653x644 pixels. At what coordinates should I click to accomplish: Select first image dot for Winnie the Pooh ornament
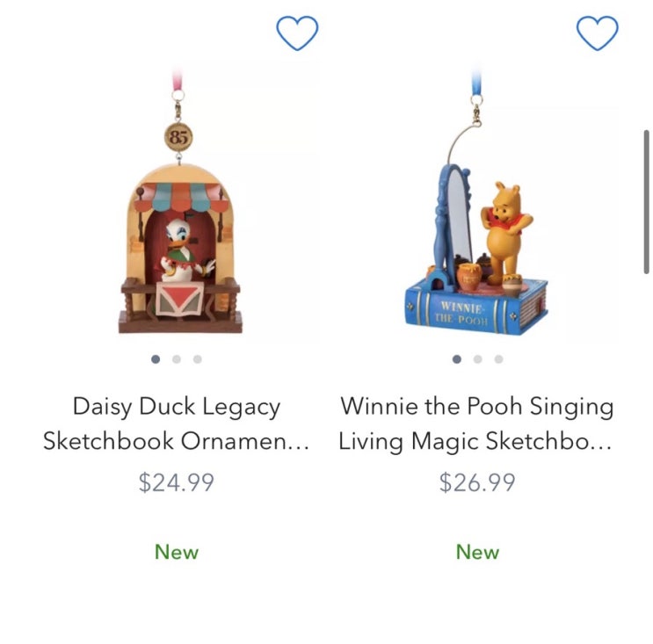click(x=457, y=359)
